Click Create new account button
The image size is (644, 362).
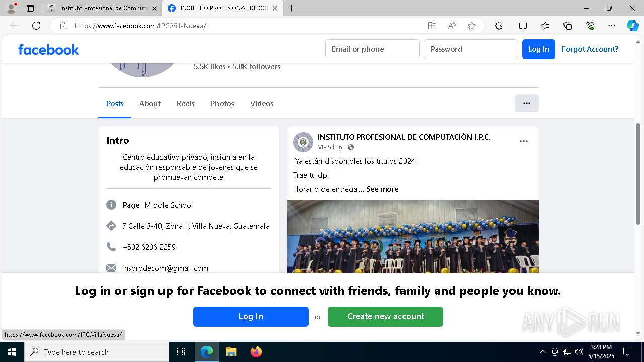385,317
